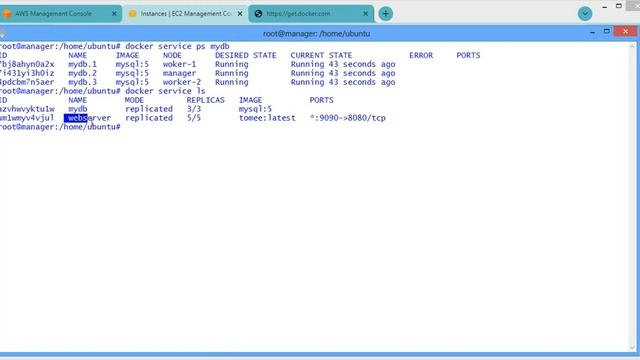Click the EC2 Instances tab favicon
This screenshot has height=360, width=640.
(133, 13)
